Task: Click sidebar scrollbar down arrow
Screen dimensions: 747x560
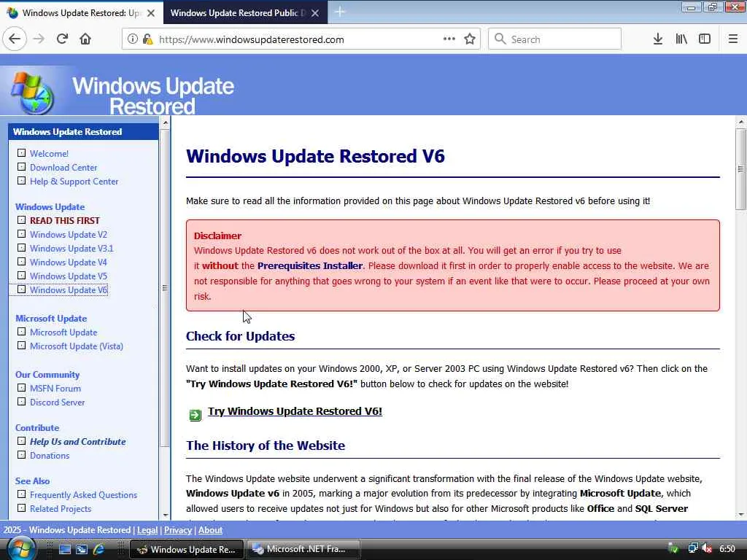Action: [x=166, y=515]
